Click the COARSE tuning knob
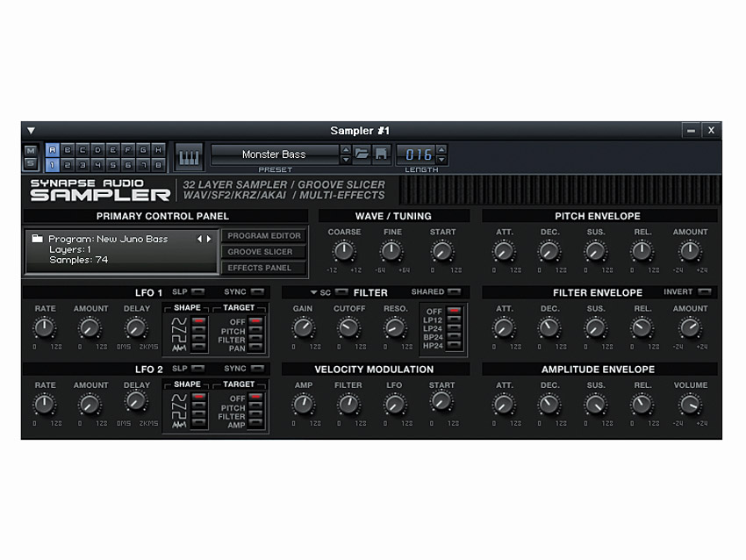Viewport: 746px width, 560px height. pyautogui.click(x=343, y=251)
